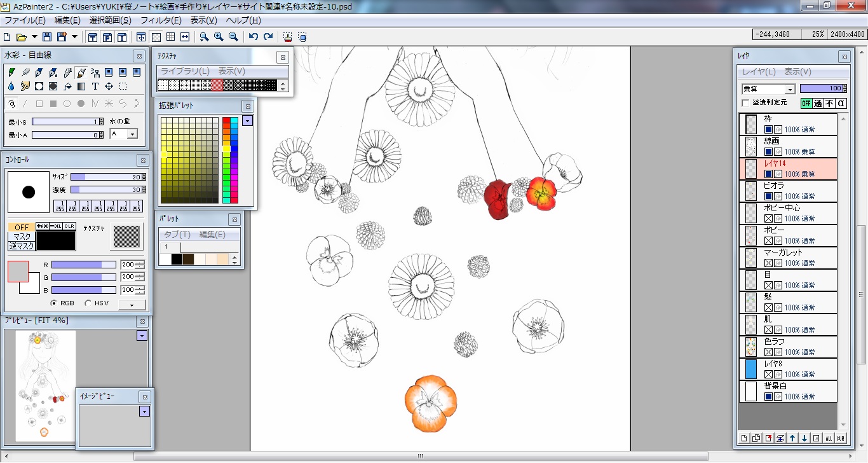The height and width of the screenshot is (463, 868).
Task: Enable the 塗潰判定元 checkbox
Action: [x=746, y=102]
